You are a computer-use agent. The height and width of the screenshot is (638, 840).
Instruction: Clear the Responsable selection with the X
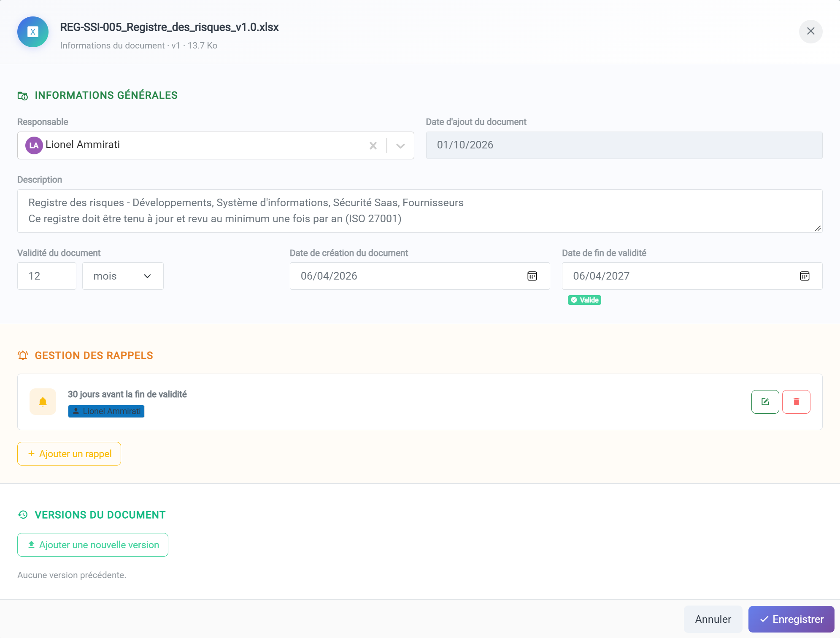(373, 145)
